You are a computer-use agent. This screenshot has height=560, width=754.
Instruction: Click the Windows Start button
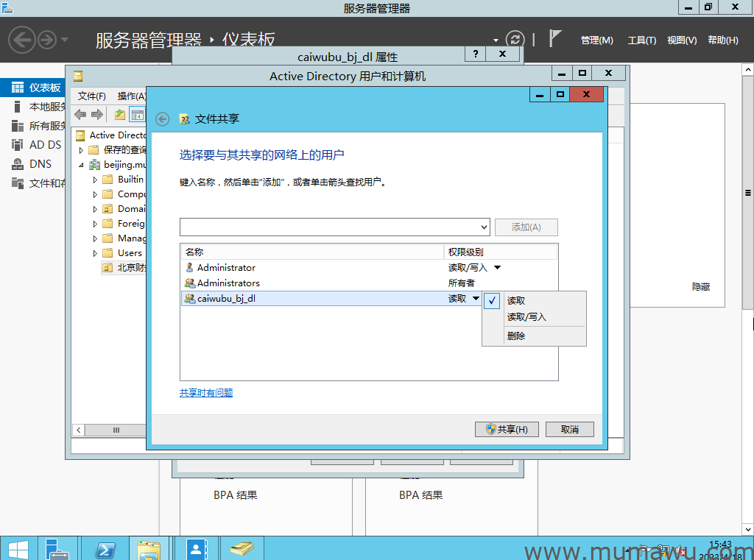(x=18, y=549)
